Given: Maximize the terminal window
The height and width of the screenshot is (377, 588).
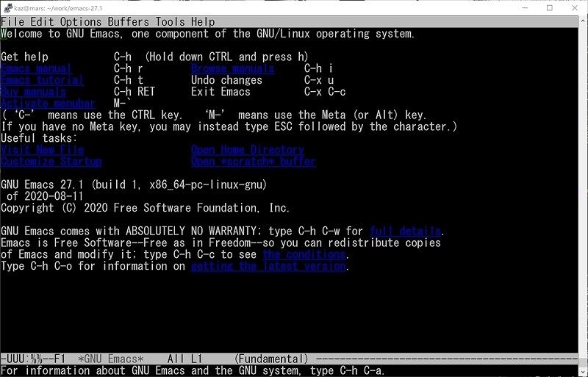Looking at the screenshot, I should tap(550, 8).
